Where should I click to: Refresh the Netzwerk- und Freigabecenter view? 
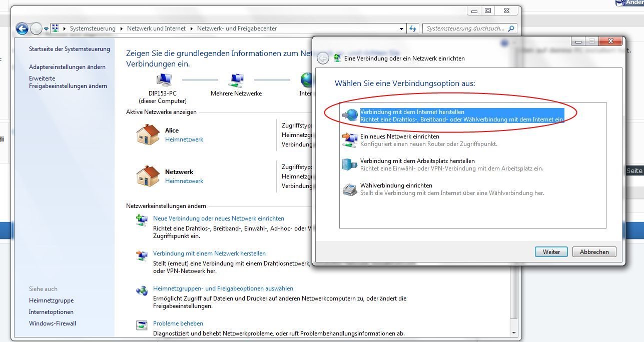pos(413,28)
